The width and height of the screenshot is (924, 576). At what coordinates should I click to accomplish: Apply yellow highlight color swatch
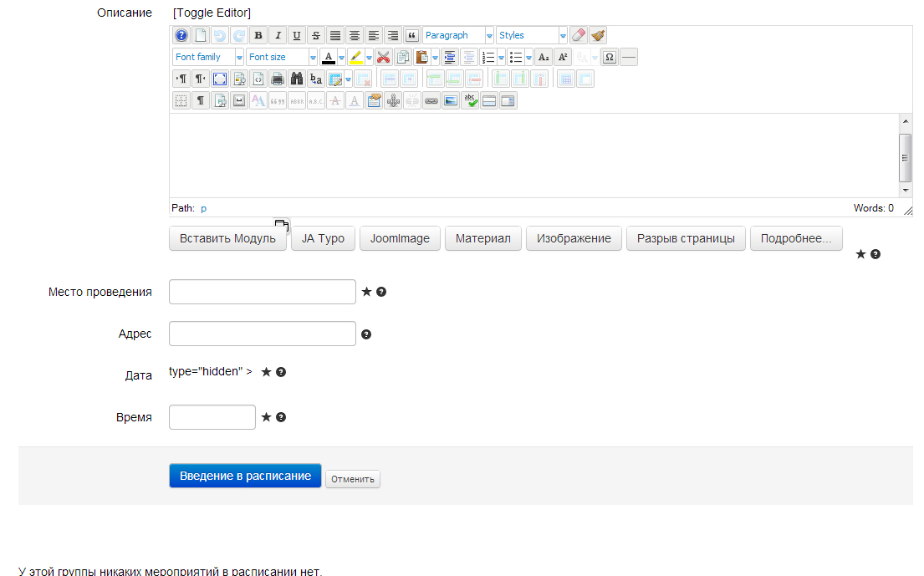pyautogui.click(x=356, y=57)
